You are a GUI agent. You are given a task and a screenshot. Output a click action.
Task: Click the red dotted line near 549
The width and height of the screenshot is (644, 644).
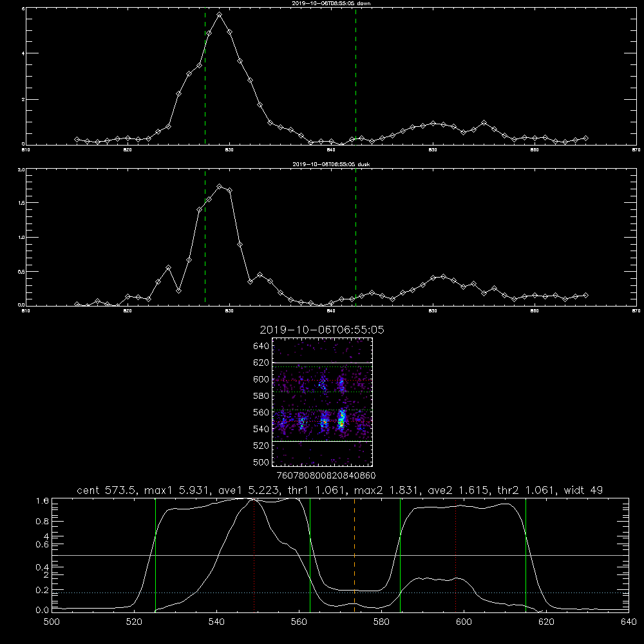[x=254, y=555]
